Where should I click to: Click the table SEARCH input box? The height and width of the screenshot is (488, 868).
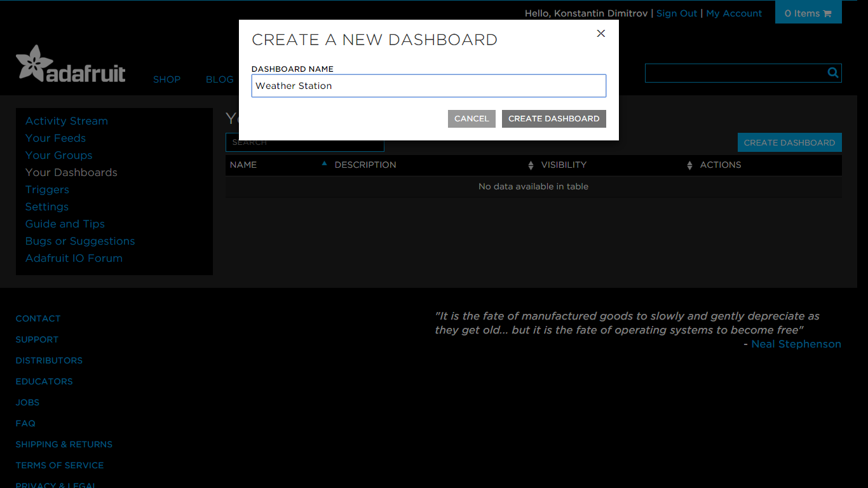pyautogui.click(x=305, y=142)
